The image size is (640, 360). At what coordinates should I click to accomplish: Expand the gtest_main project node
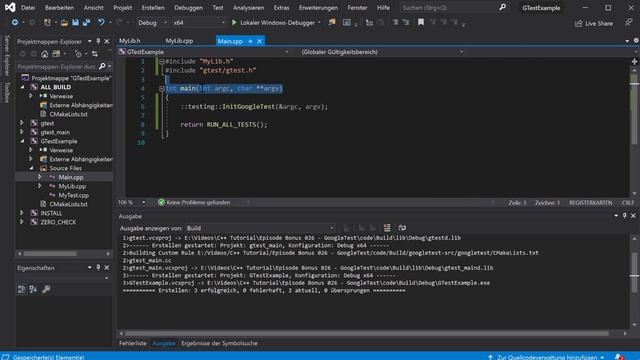point(22,132)
